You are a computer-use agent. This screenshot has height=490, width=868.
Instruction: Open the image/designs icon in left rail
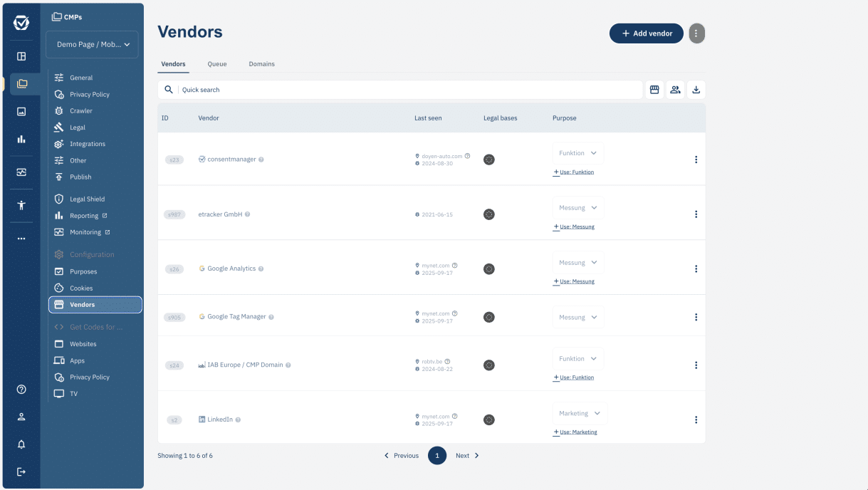tap(21, 112)
